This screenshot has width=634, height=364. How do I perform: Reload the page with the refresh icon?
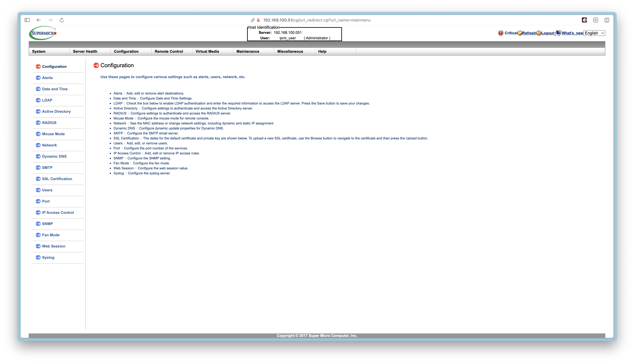click(x=62, y=20)
